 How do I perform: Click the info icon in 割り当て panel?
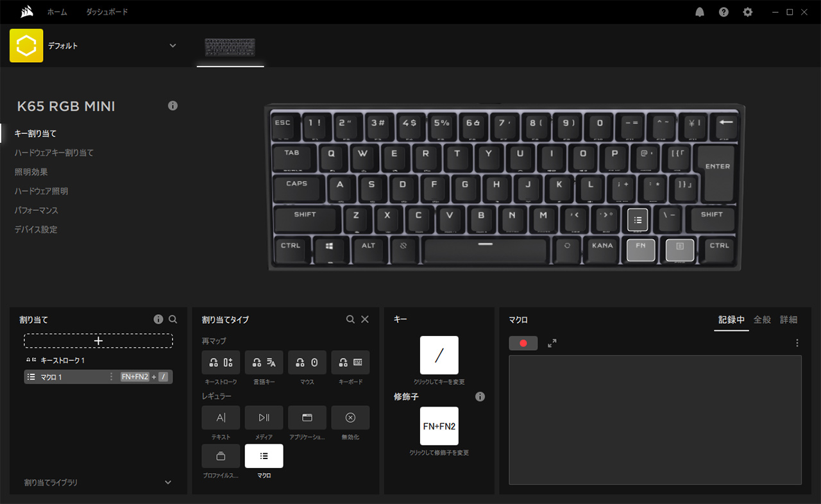click(158, 319)
